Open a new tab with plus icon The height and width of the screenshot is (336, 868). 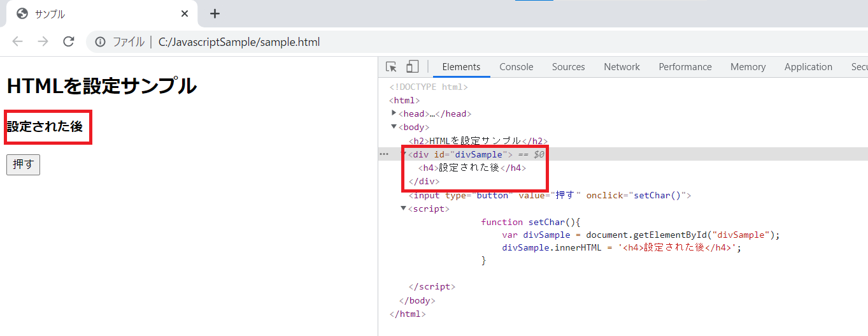pos(215,13)
